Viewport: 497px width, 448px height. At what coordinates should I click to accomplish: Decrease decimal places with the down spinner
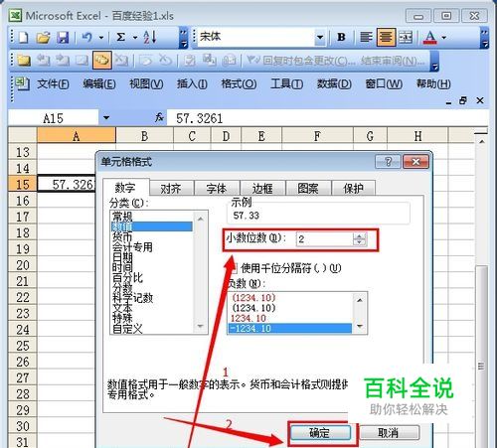360,242
